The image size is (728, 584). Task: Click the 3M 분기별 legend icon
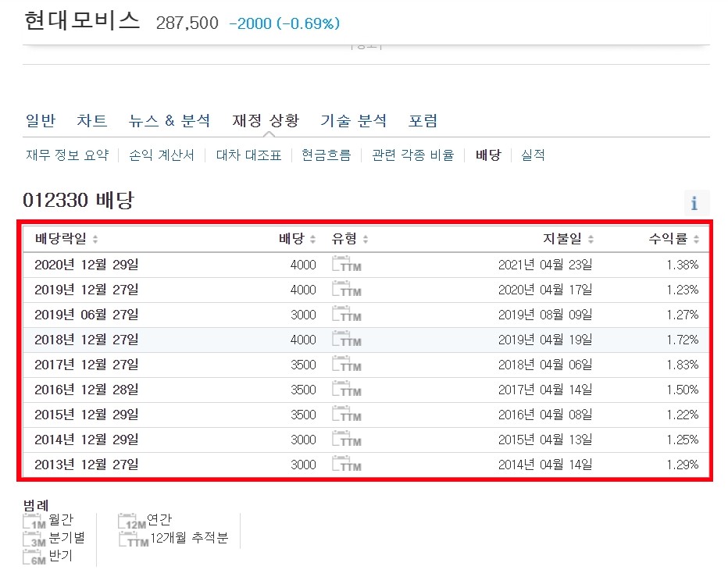(34, 539)
